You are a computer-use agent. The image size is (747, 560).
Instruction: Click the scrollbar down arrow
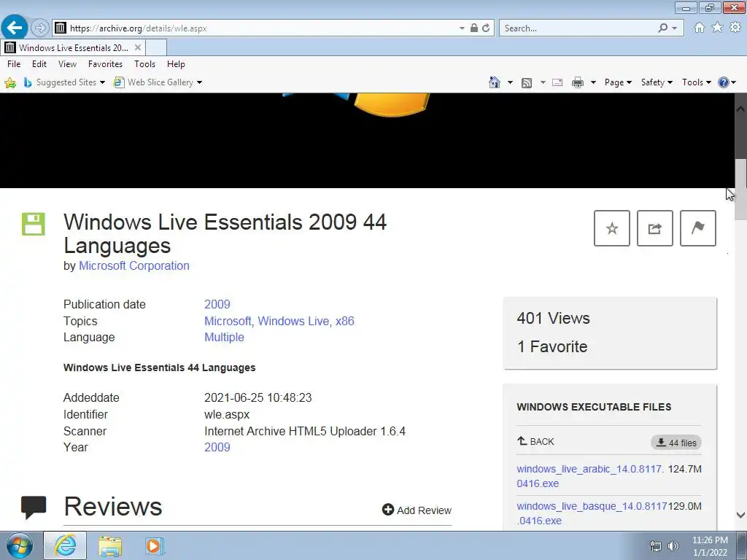pos(740,515)
